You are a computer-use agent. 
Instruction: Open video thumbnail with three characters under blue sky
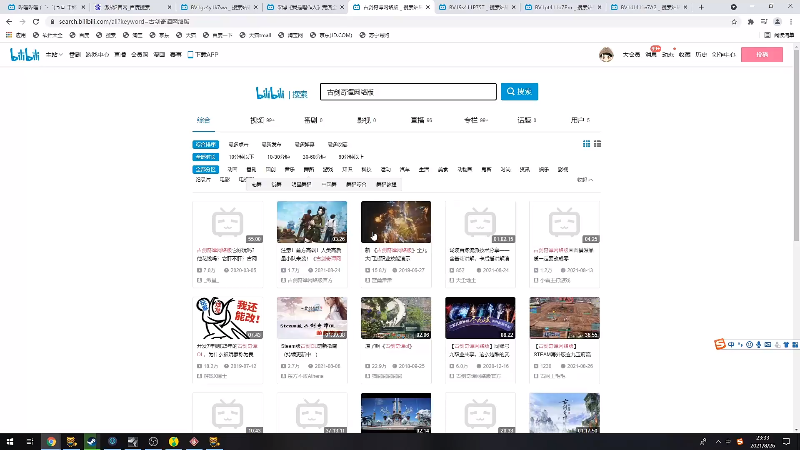[312, 222]
